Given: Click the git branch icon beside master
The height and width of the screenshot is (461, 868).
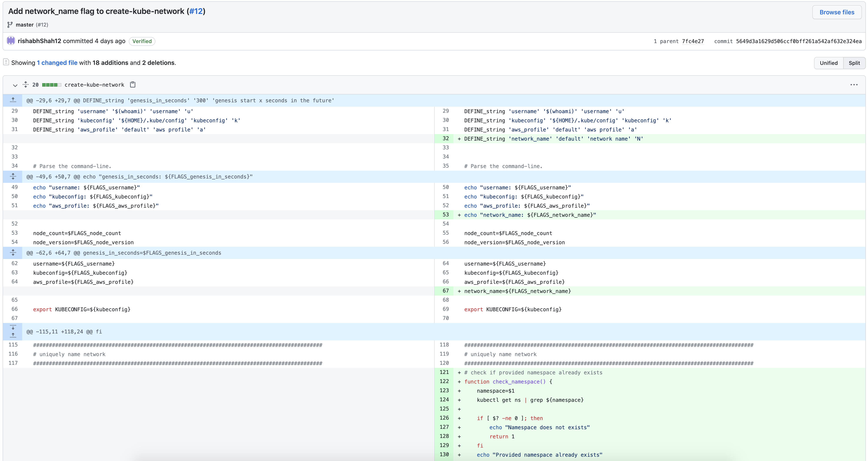Looking at the screenshot, I should (x=10, y=25).
